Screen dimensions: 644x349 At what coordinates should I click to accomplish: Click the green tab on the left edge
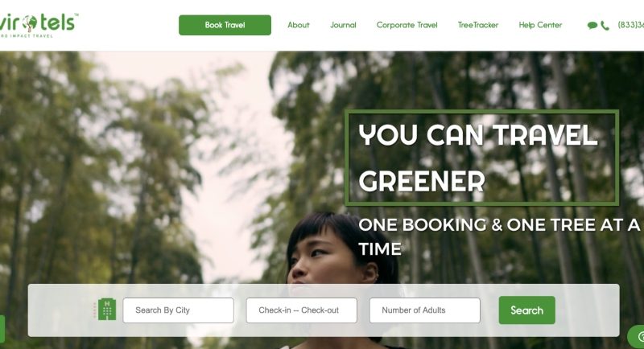2,329
